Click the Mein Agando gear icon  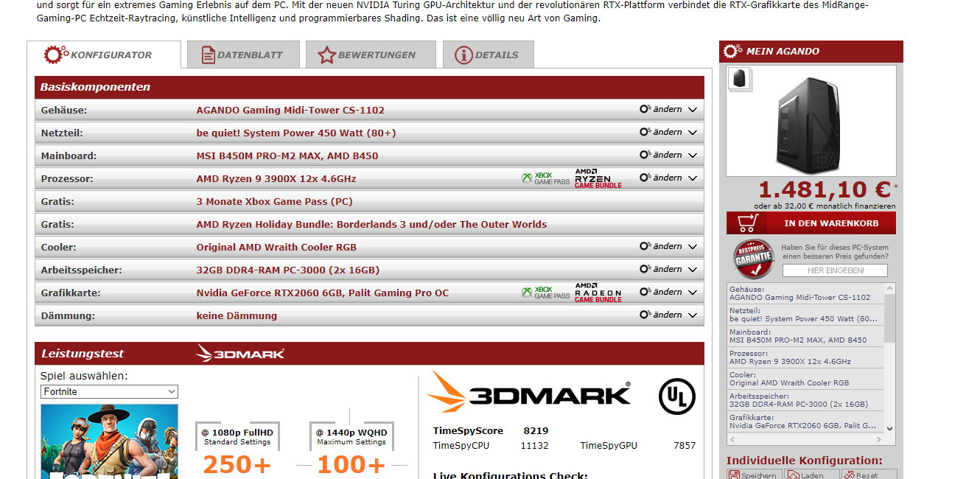click(732, 51)
